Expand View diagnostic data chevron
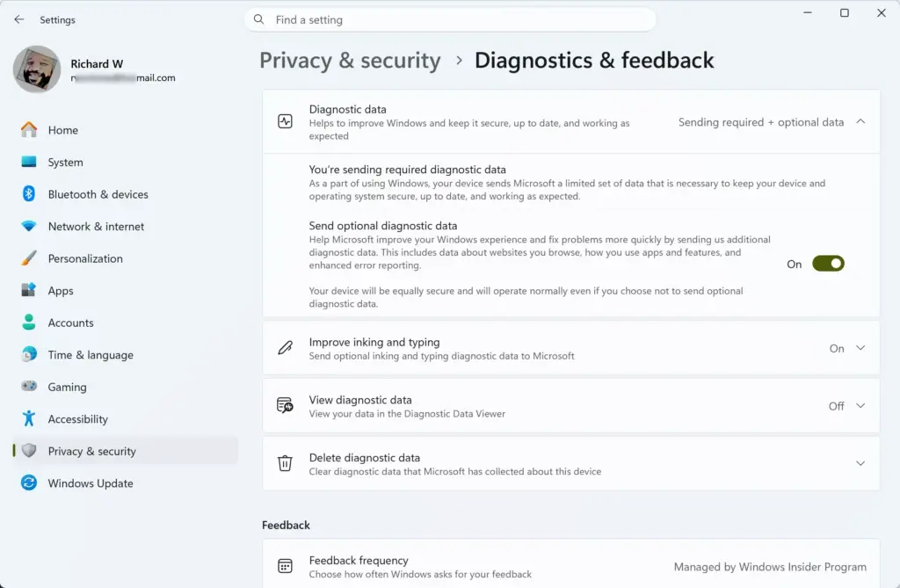 pyautogui.click(x=860, y=405)
